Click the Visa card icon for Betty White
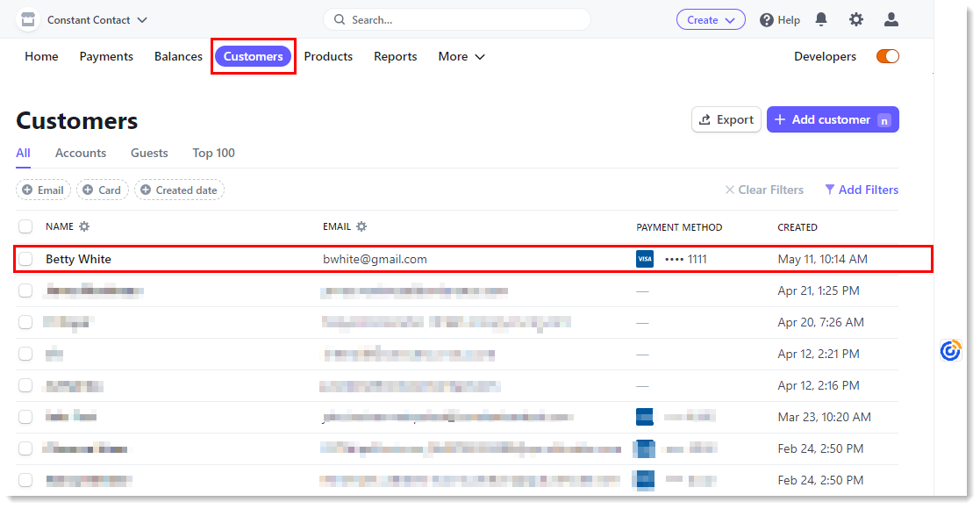The height and width of the screenshot is (509, 980). click(644, 259)
